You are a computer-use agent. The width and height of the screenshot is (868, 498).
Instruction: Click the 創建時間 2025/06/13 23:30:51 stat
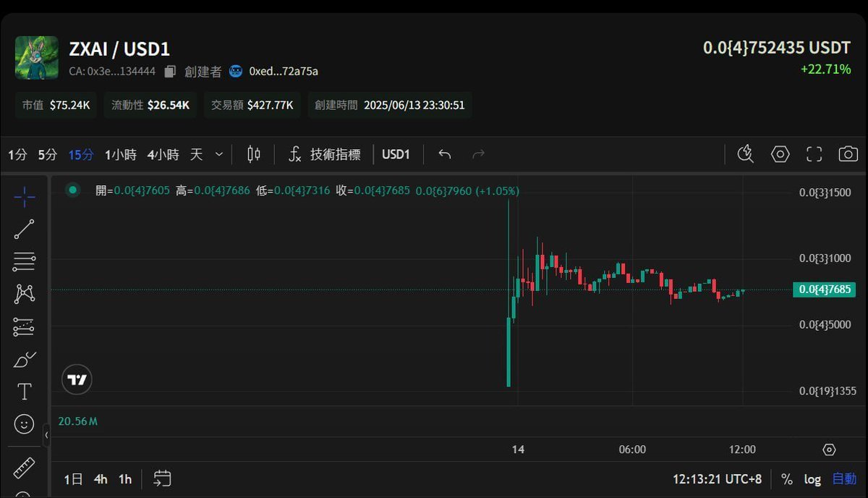tap(390, 105)
